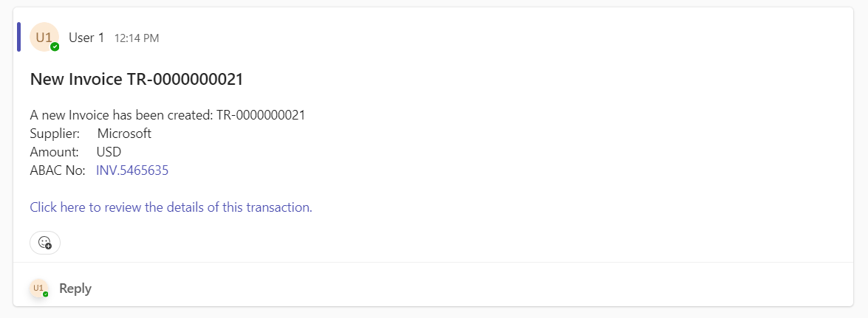This screenshot has height=318, width=868.
Task: Click the Microsoft supplier value
Action: point(124,134)
